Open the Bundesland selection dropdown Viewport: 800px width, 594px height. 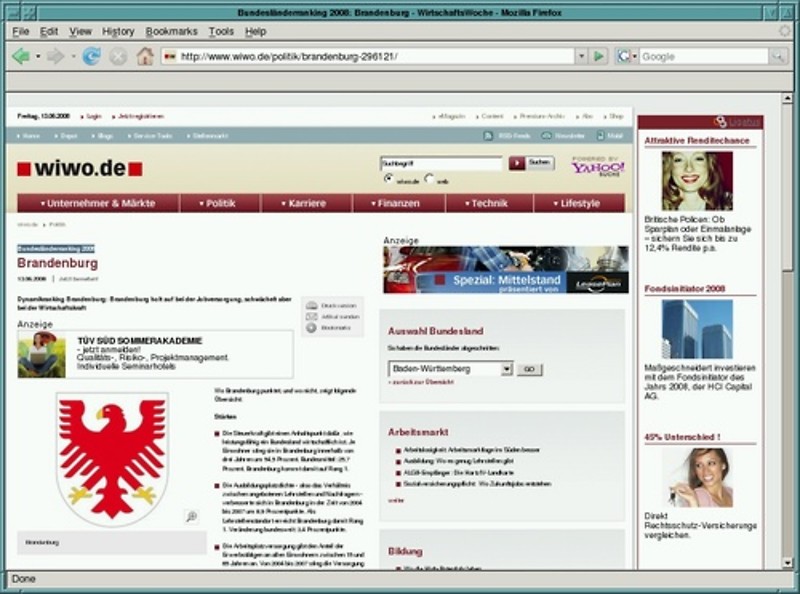click(x=450, y=368)
